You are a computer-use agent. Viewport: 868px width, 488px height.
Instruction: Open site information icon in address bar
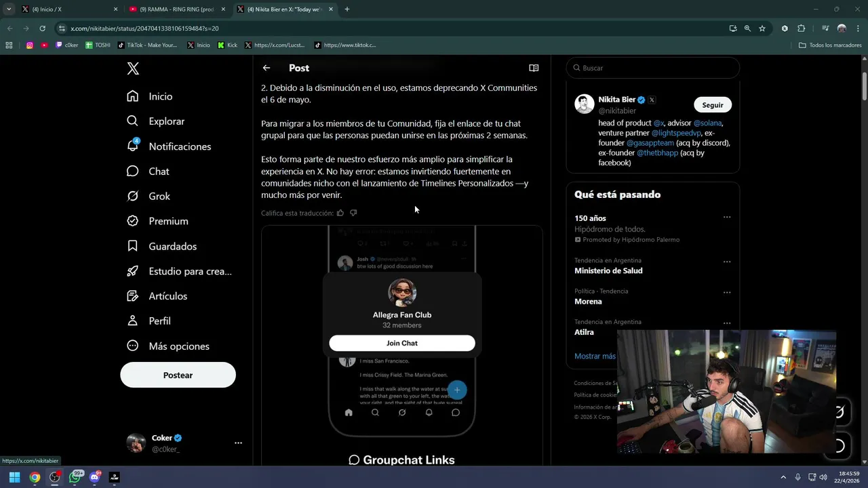(x=62, y=28)
